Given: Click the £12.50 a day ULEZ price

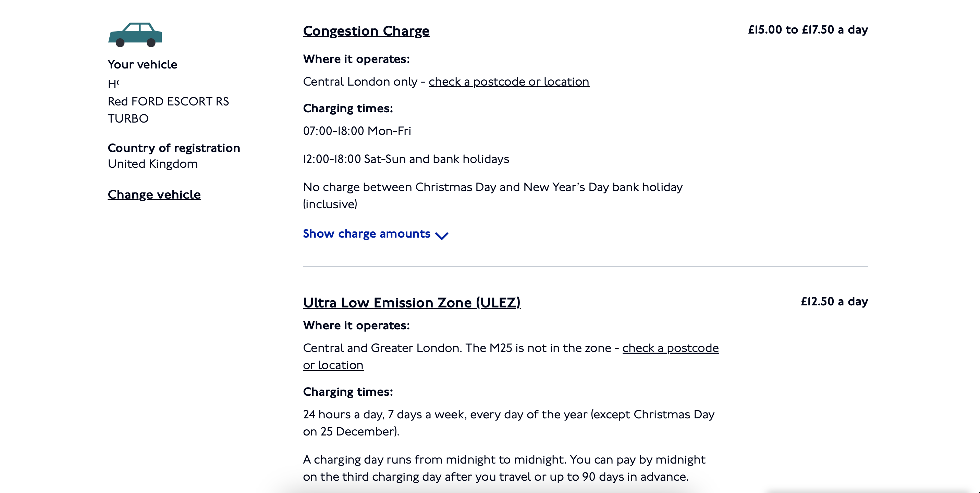Looking at the screenshot, I should click(x=834, y=301).
